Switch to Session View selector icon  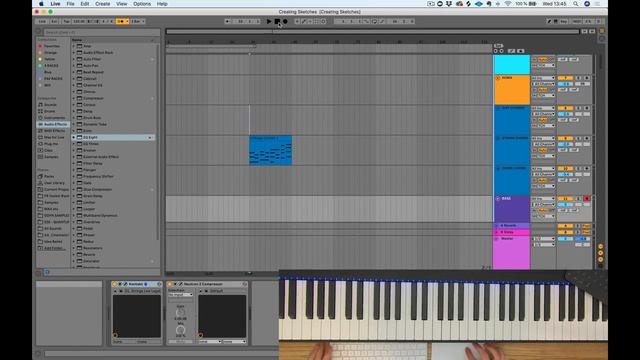click(602, 39)
